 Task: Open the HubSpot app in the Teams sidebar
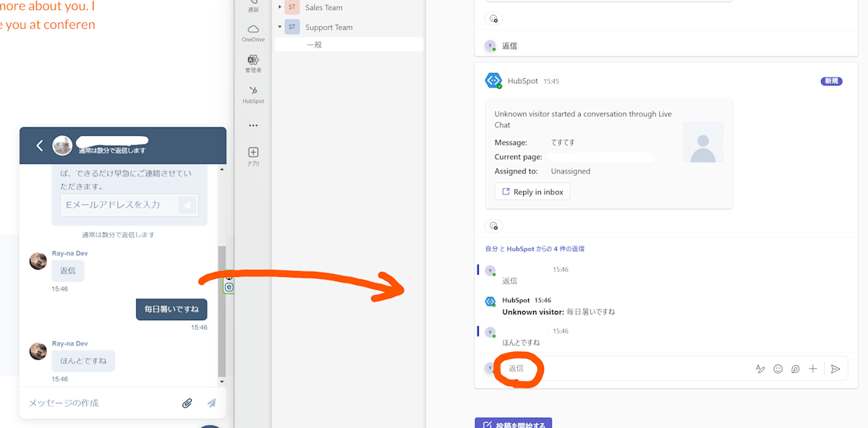(x=253, y=95)
